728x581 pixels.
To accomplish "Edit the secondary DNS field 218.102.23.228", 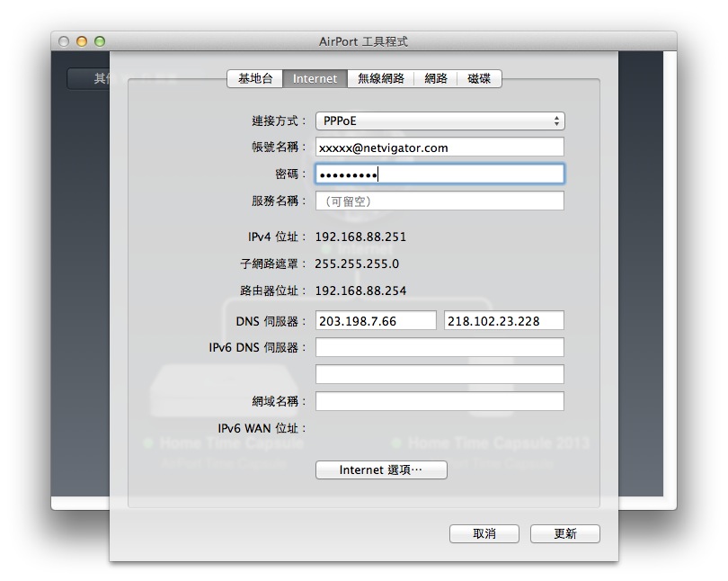I will [503, 321].
